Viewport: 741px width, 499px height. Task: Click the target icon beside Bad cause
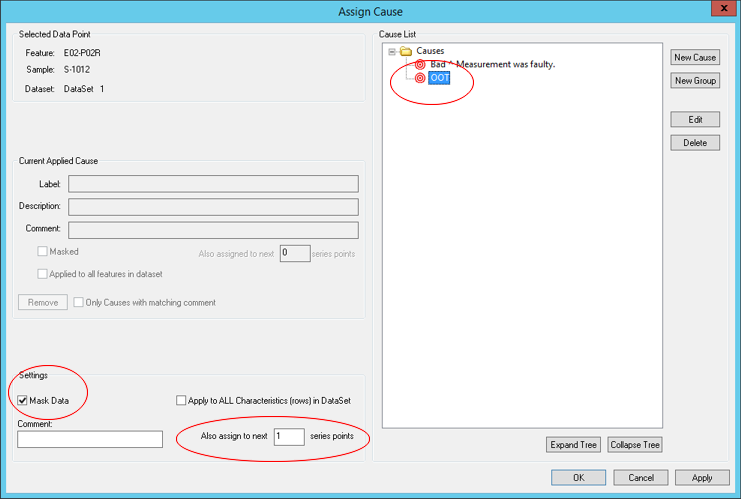(x=420, y=64)
